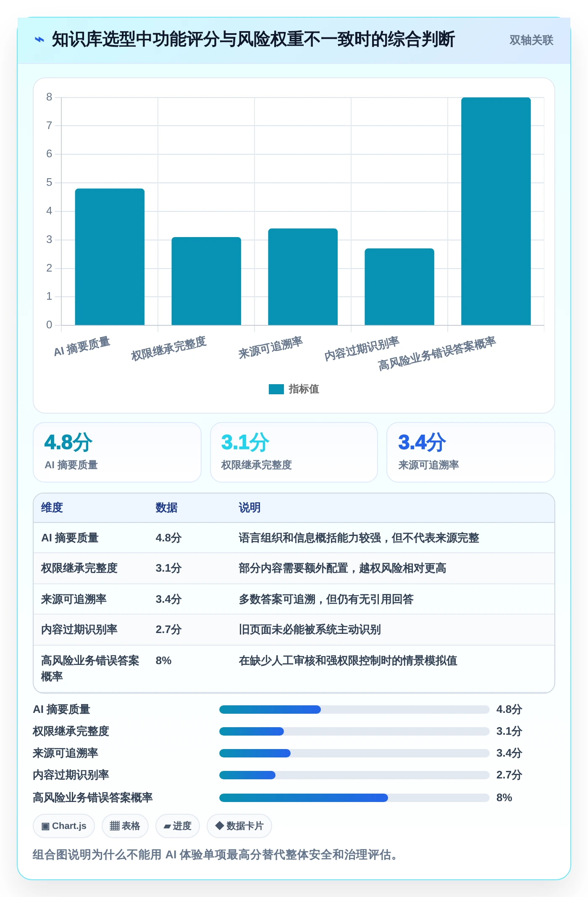Click the 来源可追溯率 progress bar
The image size is (588, 897).
click(354, 753)
